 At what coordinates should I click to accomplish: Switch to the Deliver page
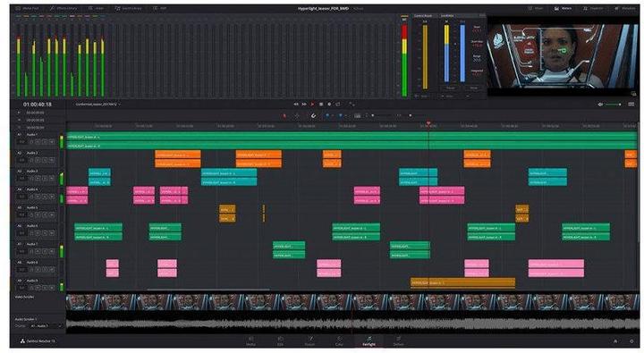pyautogui.click(x=398, y=341)
